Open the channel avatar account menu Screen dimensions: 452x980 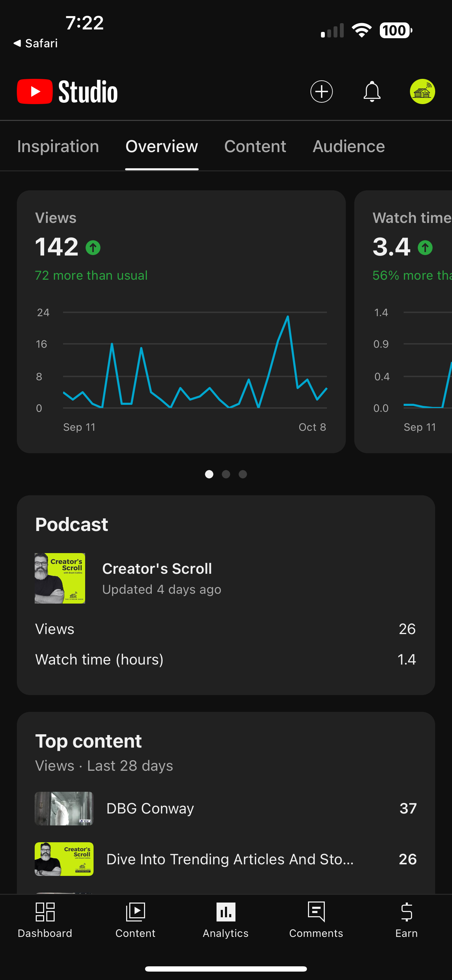422,92
